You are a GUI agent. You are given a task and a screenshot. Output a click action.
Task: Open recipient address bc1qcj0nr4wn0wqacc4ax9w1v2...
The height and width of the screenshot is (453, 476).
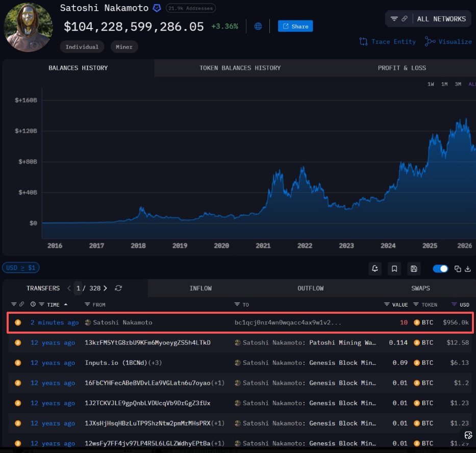coord(288,322)
